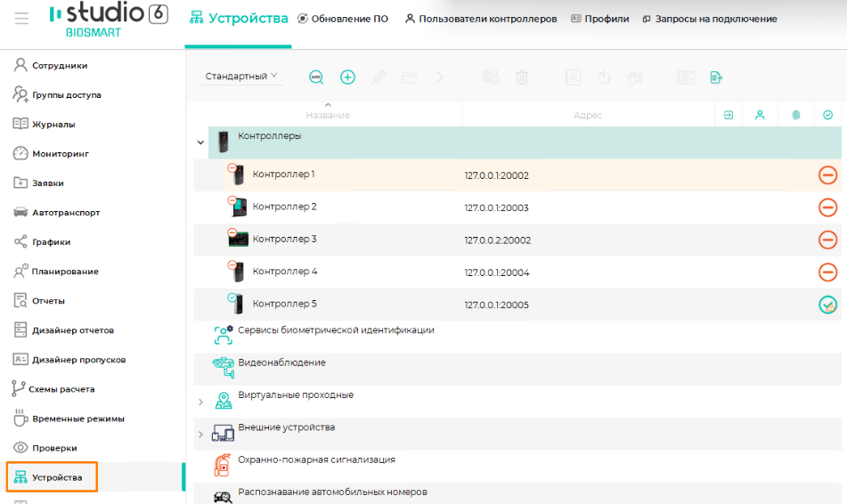The image size is (847, 504).
Task: Toggle the green status check for Контроллер 5
Action: click(827, 305)
